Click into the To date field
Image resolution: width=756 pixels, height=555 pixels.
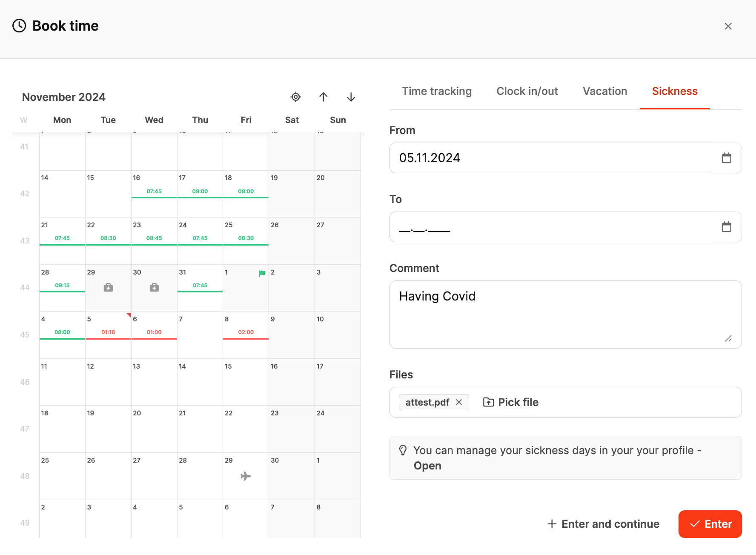[x=550, y=227]
